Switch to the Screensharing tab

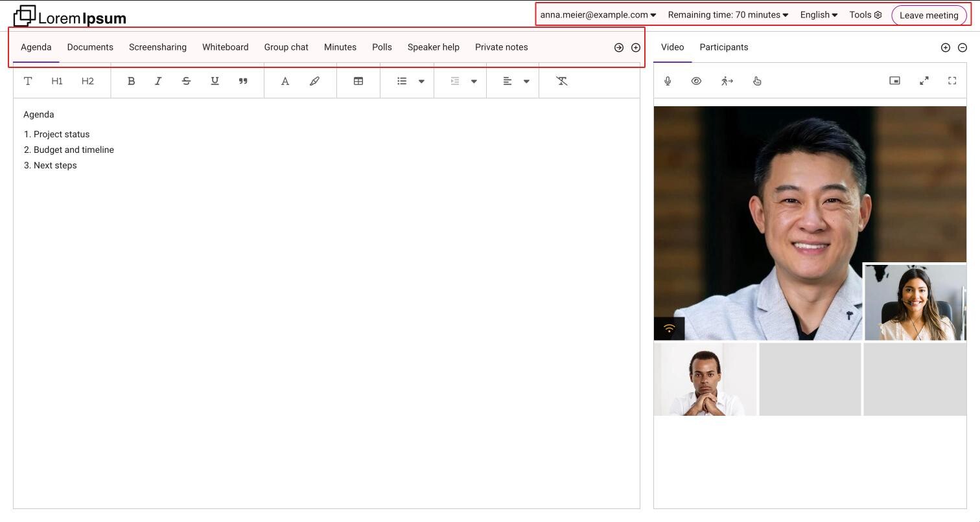[157, 47]
